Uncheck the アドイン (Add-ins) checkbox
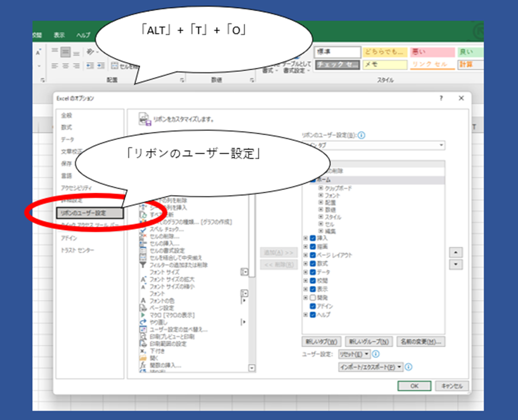The height and width of the screenshot is (420, 518). (312, 306)
